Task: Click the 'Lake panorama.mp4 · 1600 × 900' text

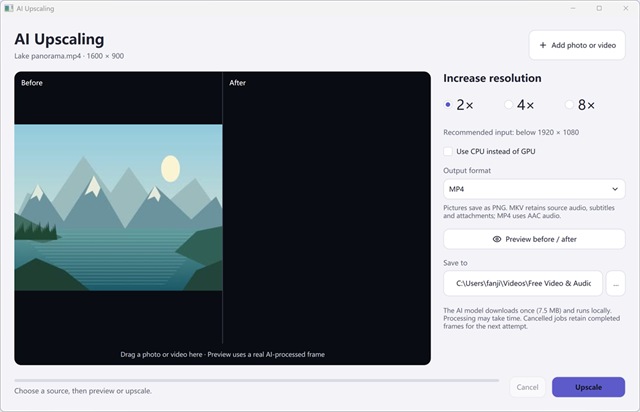Action: click(x=69, y=56)
